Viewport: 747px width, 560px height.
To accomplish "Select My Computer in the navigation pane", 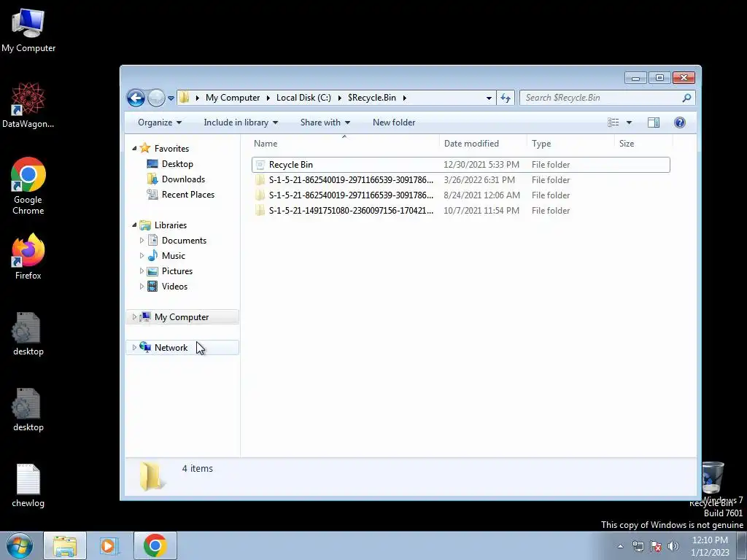I will coord(182,317).
